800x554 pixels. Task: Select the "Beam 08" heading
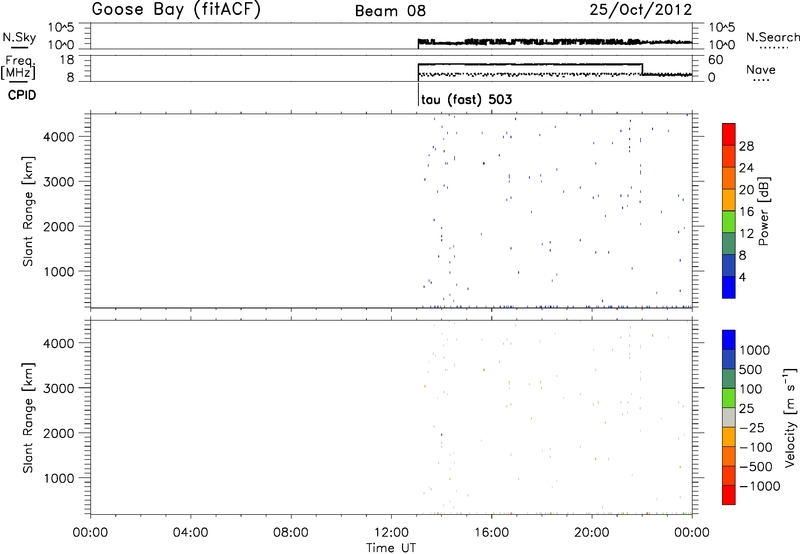(x=390, y=11)
